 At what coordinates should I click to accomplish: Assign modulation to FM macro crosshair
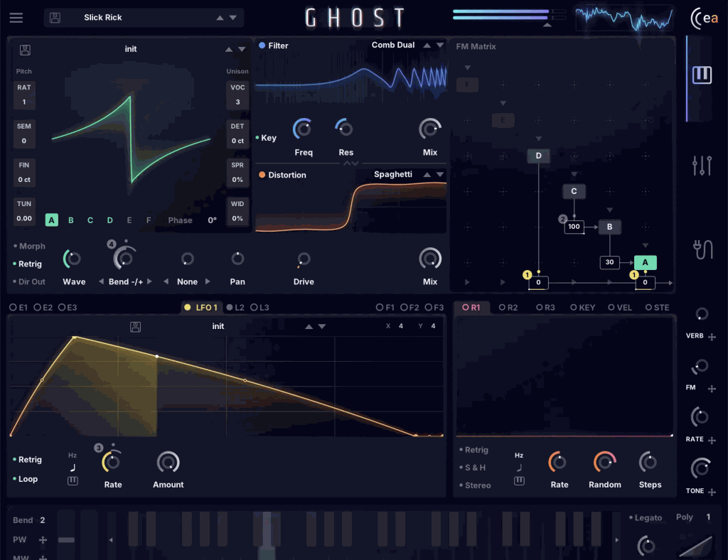[712, 389]
